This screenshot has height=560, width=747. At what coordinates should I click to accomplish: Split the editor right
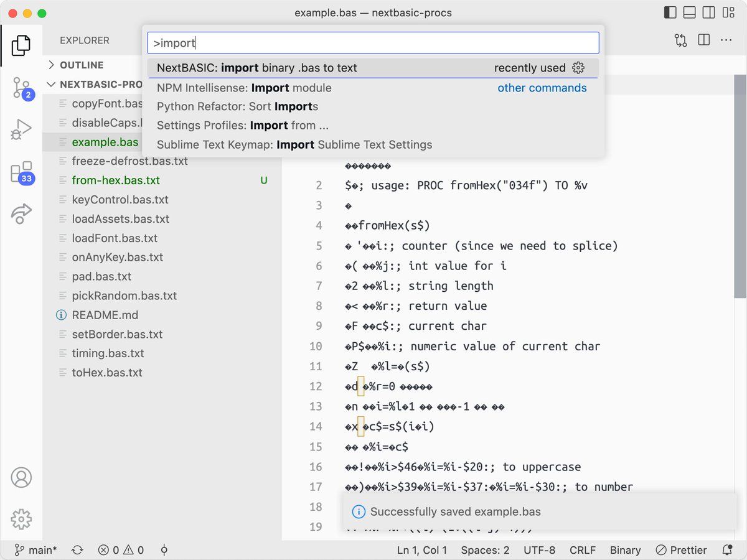click(x=704, y=40)
